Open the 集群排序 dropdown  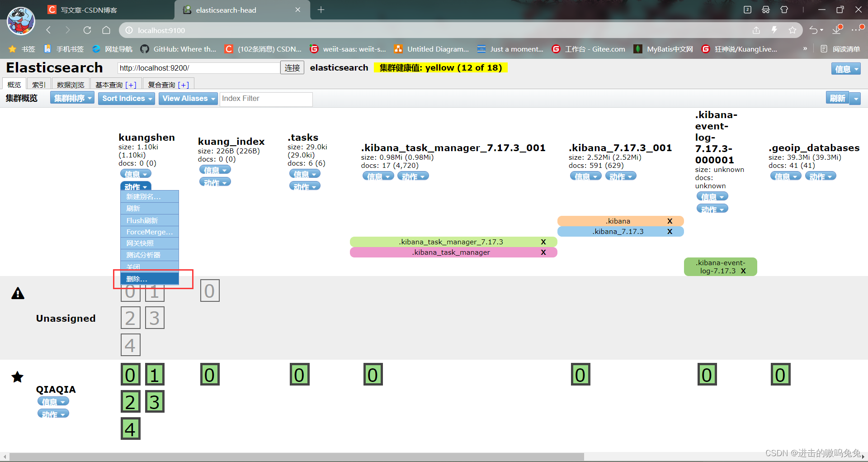pos(72,98)
